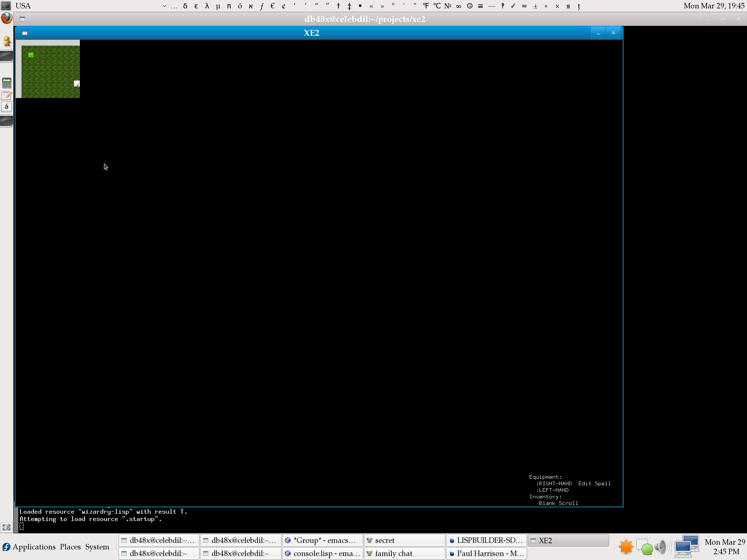The image size is (747, 560).
Task: Click the ':RIGHT-HAND' equipment slot
Action: point(554,483)
